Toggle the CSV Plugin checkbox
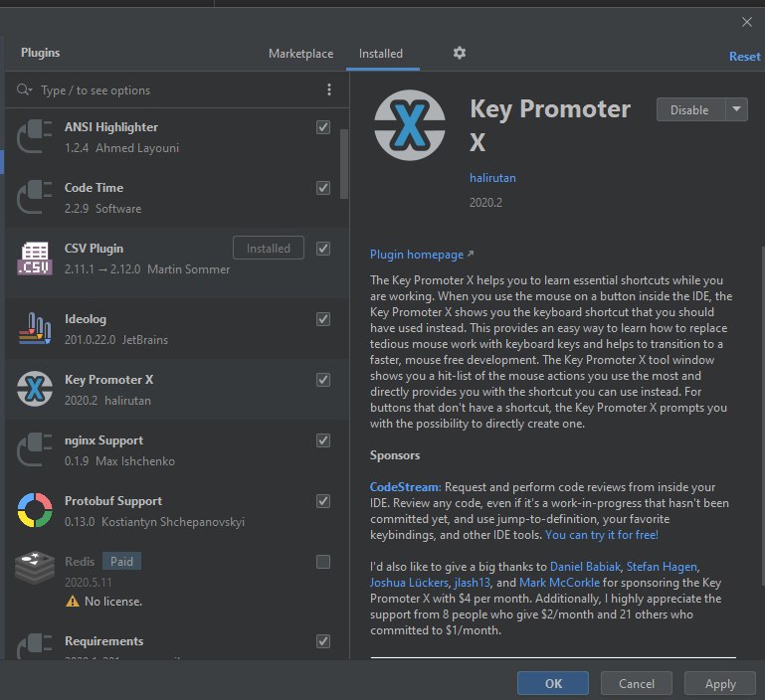The height and width of the screenshot is (700, 765). (323, 249)
